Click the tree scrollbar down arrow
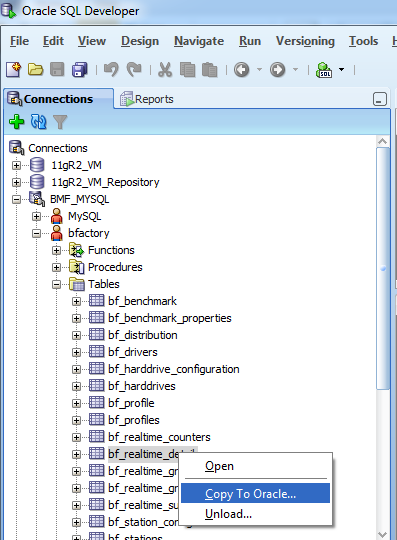 (x=383, y=535)
